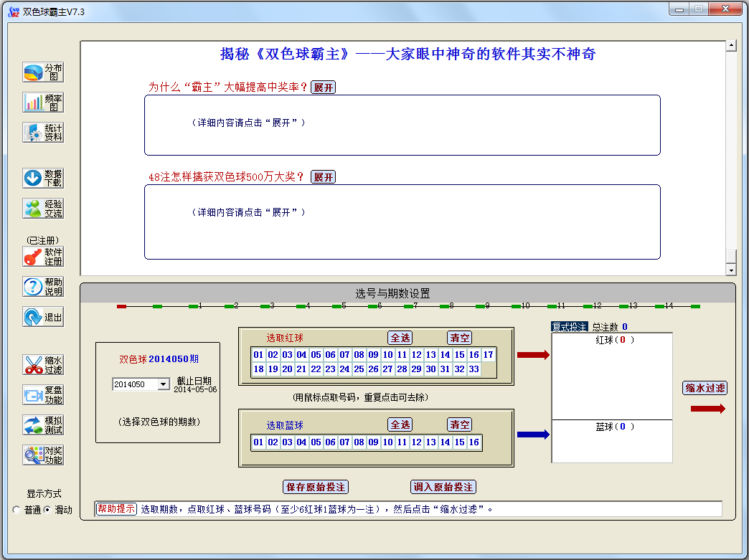
Task: Select all red balls with 全选
Action: (400, 338)
